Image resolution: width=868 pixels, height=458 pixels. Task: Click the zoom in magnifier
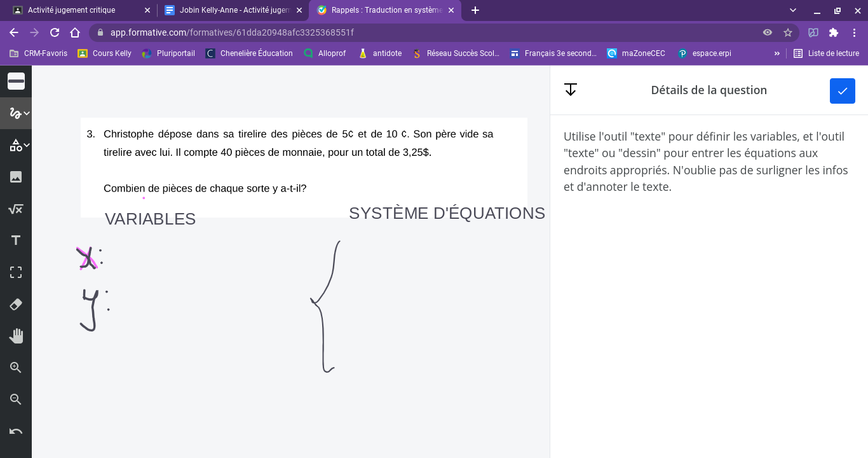coord(16,368)
